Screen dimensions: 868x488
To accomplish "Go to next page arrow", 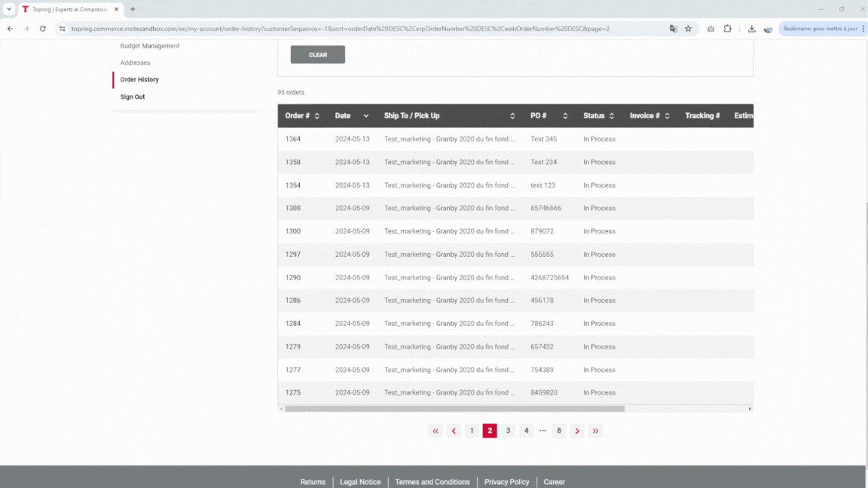I will [577, 431].
